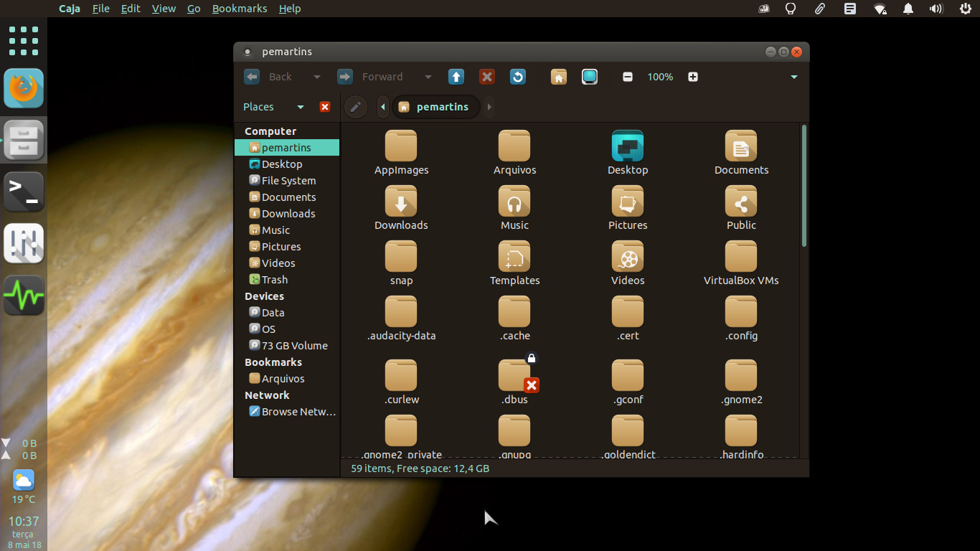The width and height of the screenshot is (980, 551).
Task: Expand the Forward history dropdown arrow
Action: tap(428, 77)
